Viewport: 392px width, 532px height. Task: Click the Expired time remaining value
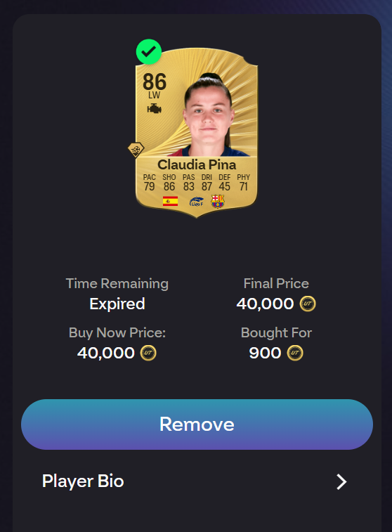(117, 304)
